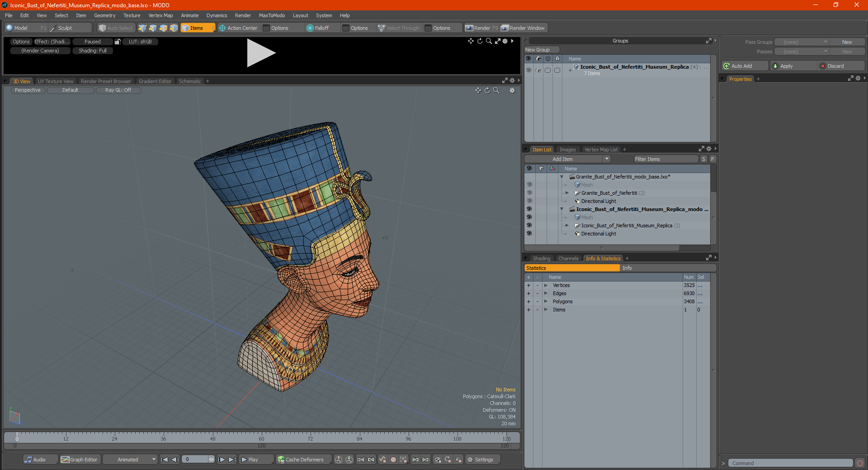The height and width of the screenshot is (470, 868).
Task: Step to previous frame
Action: pos(175,460)
